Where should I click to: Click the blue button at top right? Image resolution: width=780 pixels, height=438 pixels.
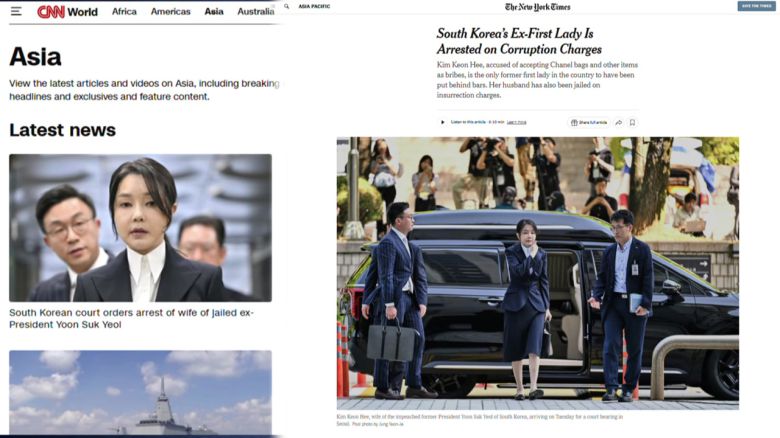[x=756, y=6]
